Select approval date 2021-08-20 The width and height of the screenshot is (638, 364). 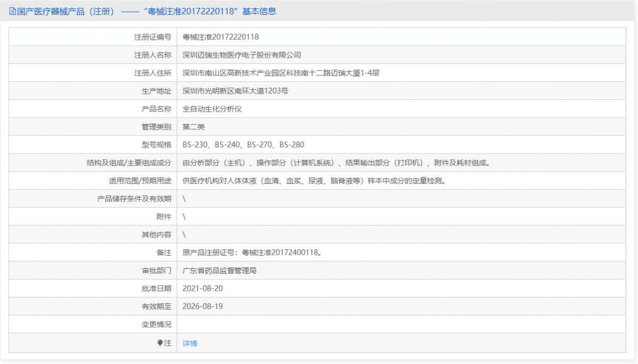(203, 289)
